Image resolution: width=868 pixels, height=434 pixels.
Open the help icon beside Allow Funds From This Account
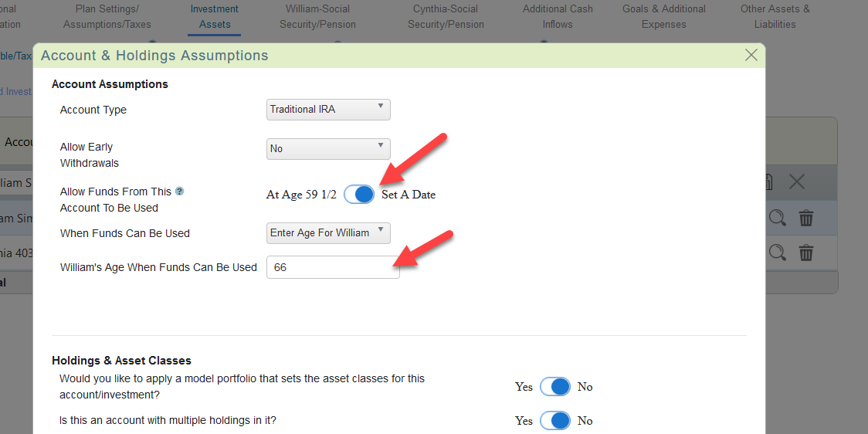[179, 191]
